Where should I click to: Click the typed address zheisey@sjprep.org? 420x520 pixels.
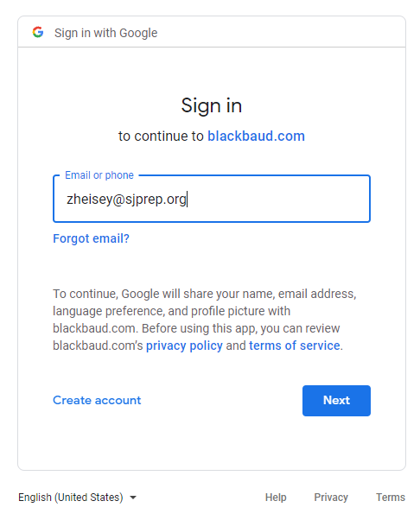pos(126,200)
